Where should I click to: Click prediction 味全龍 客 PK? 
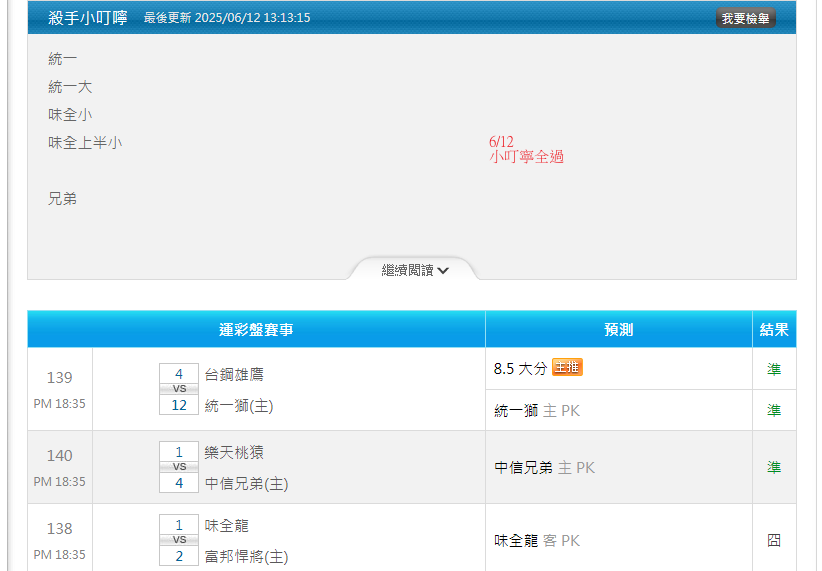point(537,541)
